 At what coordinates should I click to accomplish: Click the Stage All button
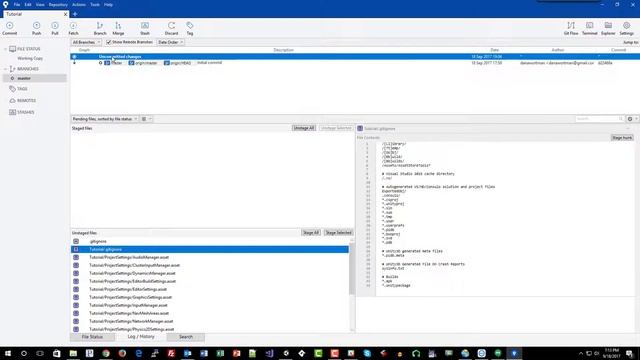[311, 233]
